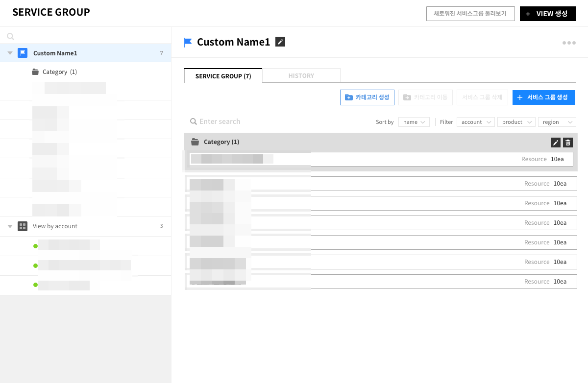
Task: Click the pencil icon beside Custom Name1 title
Action: pos(280,42)
